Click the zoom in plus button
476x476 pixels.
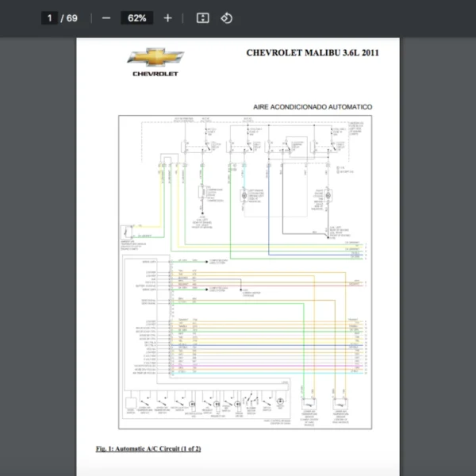point(167,18)
